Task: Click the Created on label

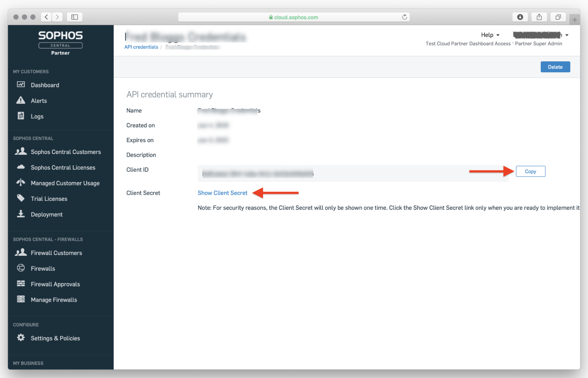Action: (140, 125)
